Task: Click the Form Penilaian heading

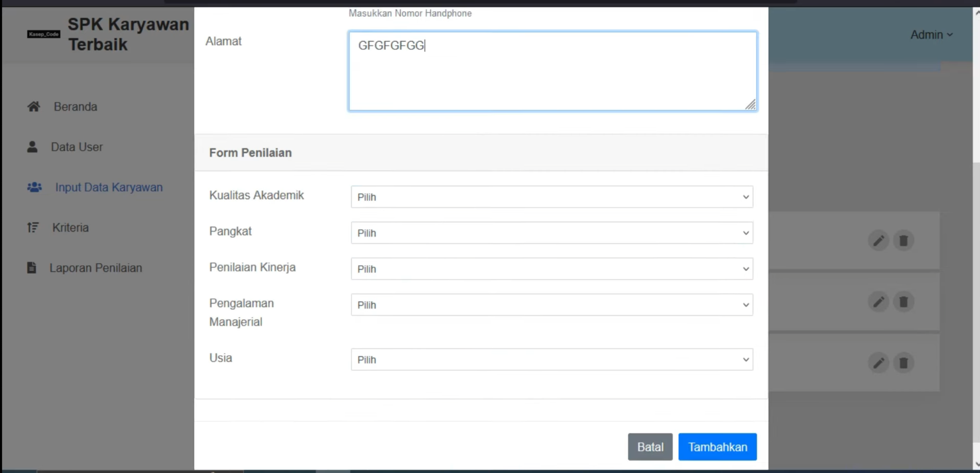Action: [250, 153]
